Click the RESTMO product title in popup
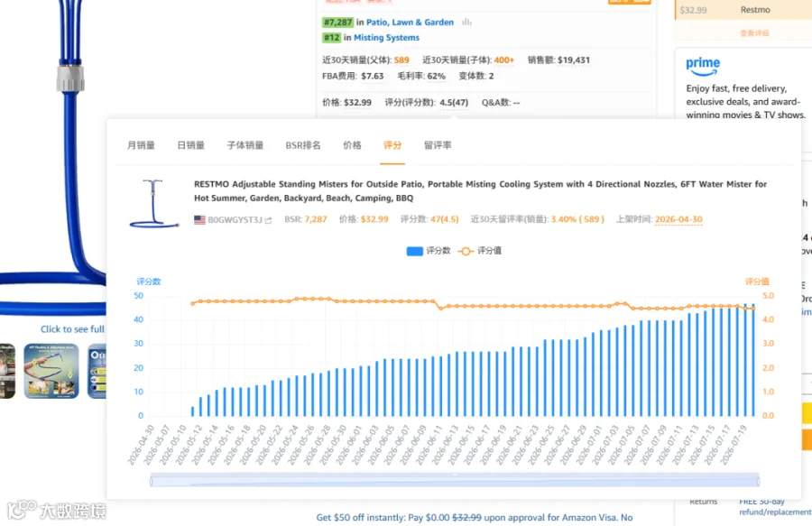Viewport: 812px width, 526px height. [480, 191]
